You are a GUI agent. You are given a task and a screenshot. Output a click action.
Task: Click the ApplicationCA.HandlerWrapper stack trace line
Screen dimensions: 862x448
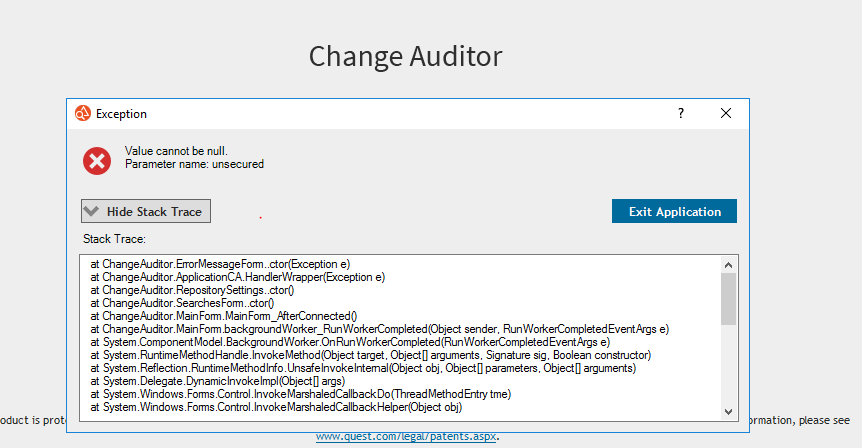point(238,277)
